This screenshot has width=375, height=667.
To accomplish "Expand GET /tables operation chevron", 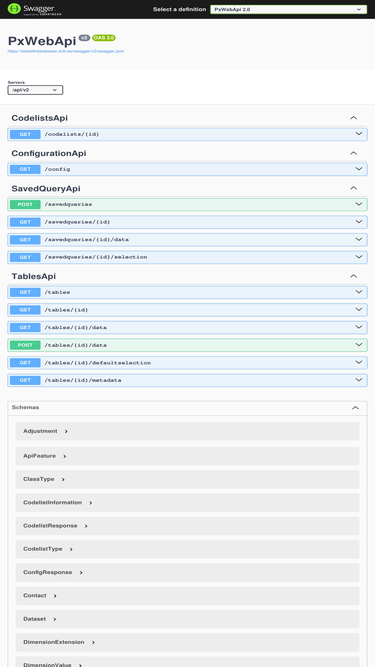I will click(359, 292).
